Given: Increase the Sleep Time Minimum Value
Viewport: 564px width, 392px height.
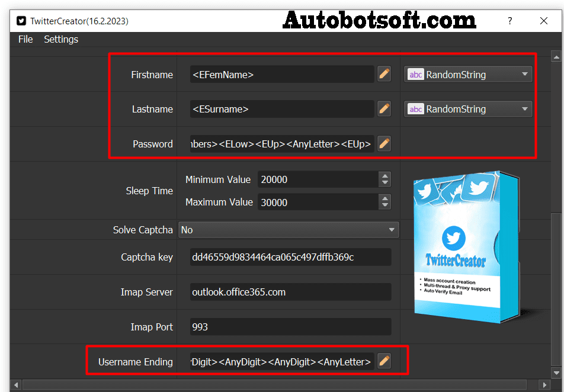Looking at the screenshot, I should tap(385, 176).
